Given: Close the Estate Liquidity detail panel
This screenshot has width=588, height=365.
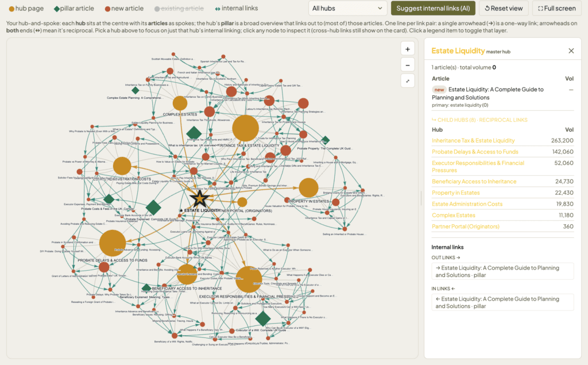Looking at the screenshot, I should 571,51.
